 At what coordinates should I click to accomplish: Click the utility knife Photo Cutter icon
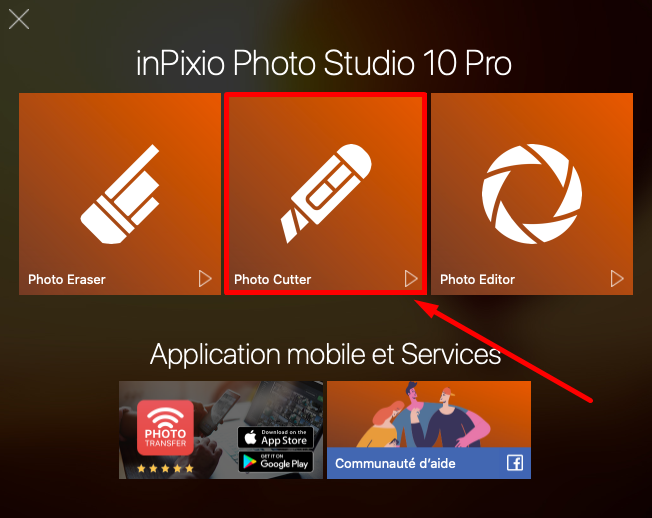326,193
